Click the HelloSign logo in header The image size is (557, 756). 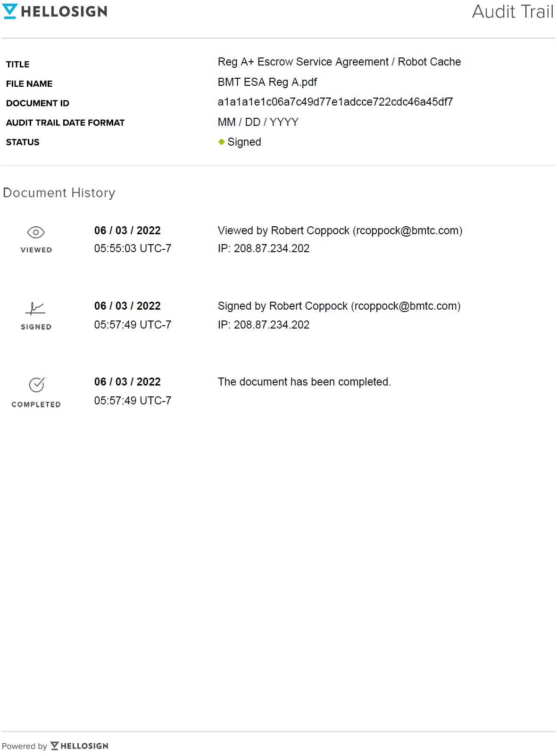click(x=55, y=11)
